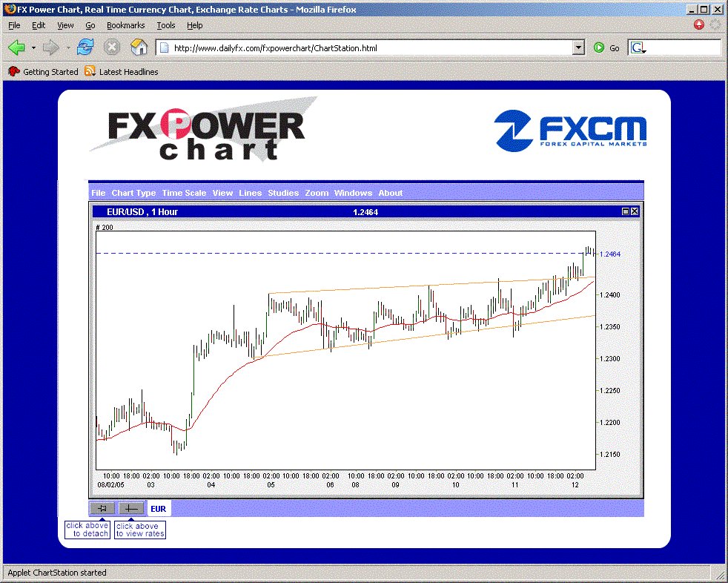
Task: Open the Firefox Go menu
Action: point(90,25)
